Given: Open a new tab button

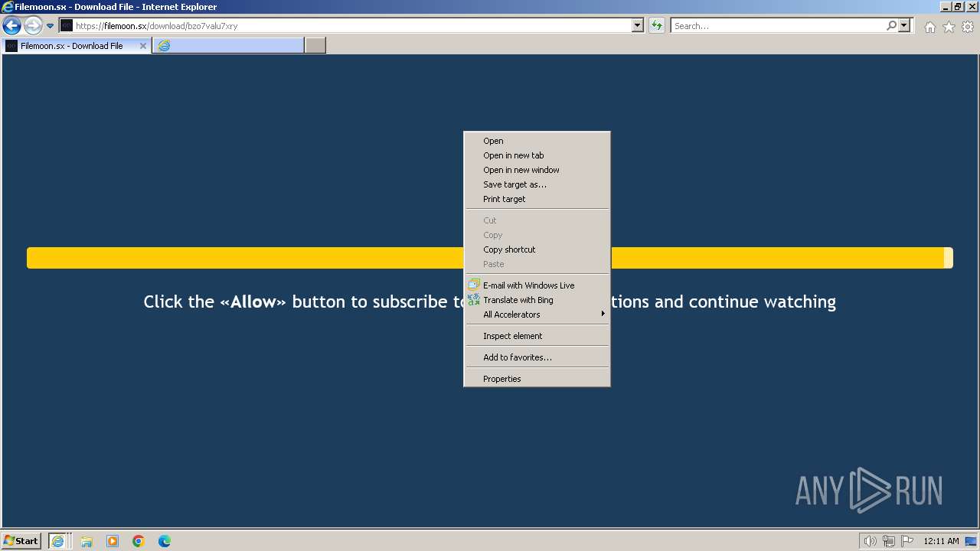Looking at the screenshot, I should (315, 46).
